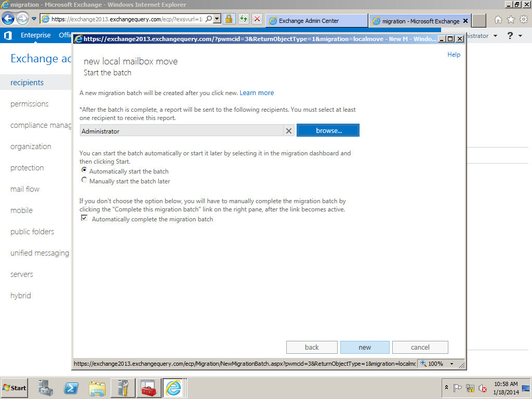Remove Administrator recipient with X icon

[x=289, y=131]
